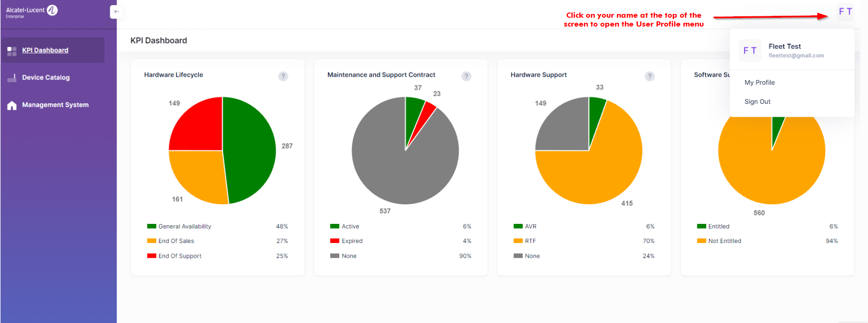Open Maintenance and Support Contract help icon
This screenshot has height=323, width=868.
tap(466, 76)
